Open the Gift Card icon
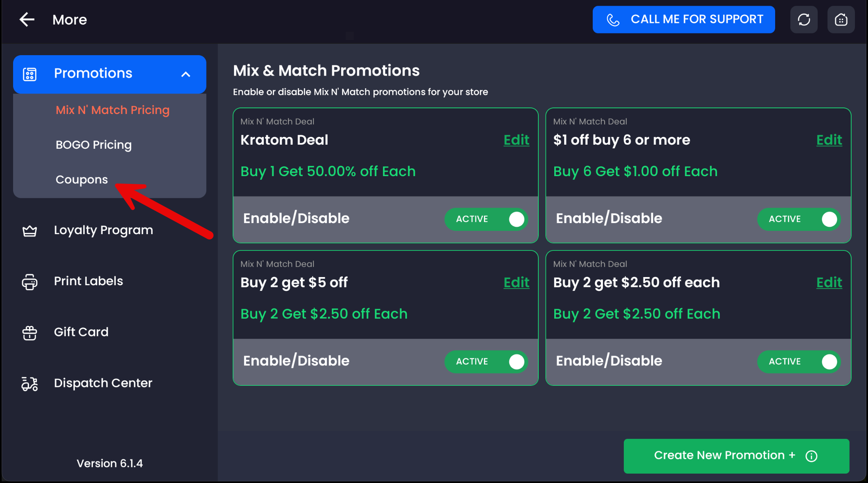 click(29, 332)
